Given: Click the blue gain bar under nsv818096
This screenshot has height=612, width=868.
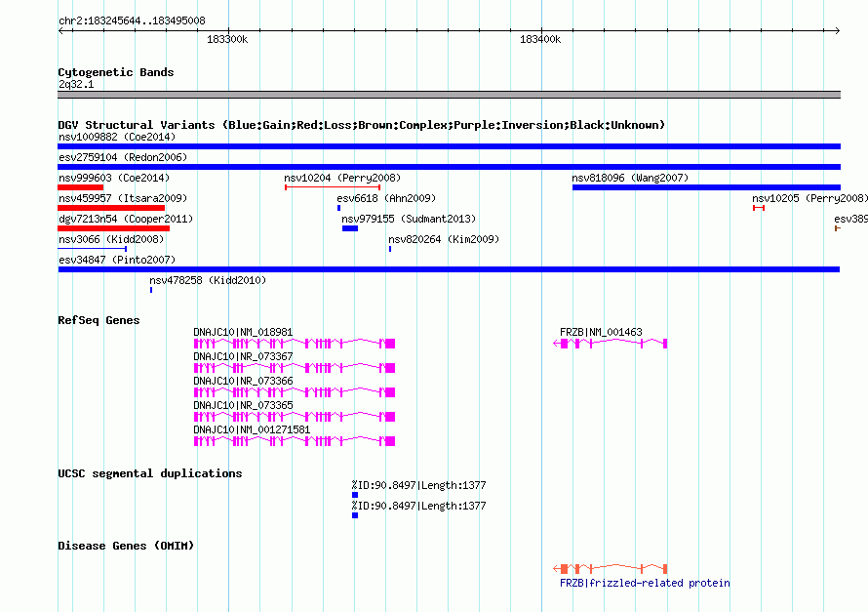Looking at the screenshot, I should click(x=706, y=187).
